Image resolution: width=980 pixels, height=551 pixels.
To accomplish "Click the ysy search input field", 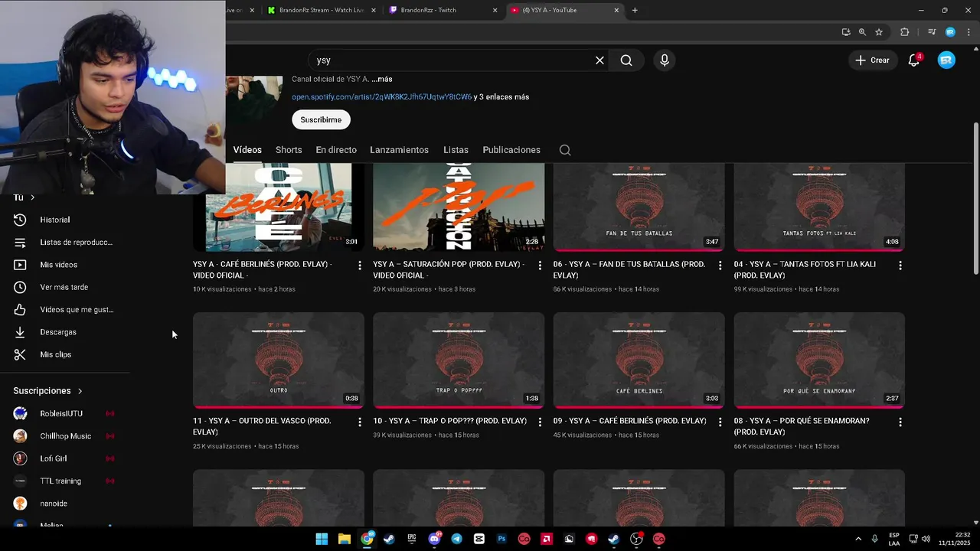I will point(452,60).
